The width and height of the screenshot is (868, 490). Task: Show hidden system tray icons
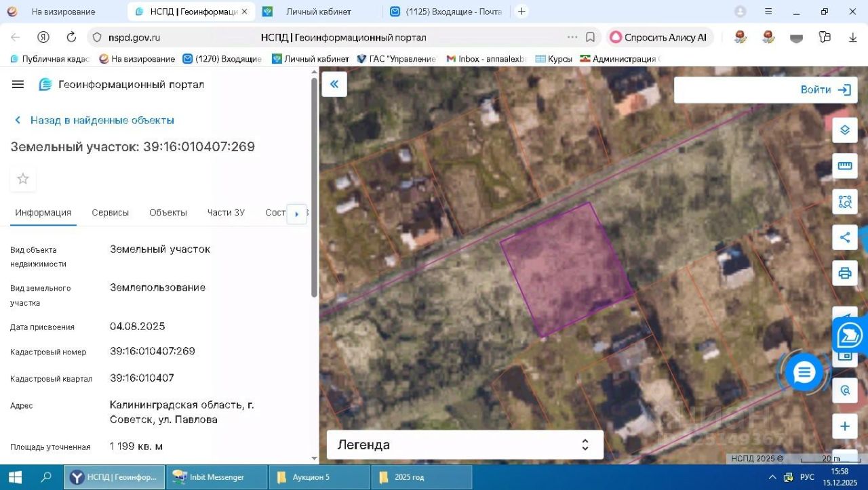[771, 477]
